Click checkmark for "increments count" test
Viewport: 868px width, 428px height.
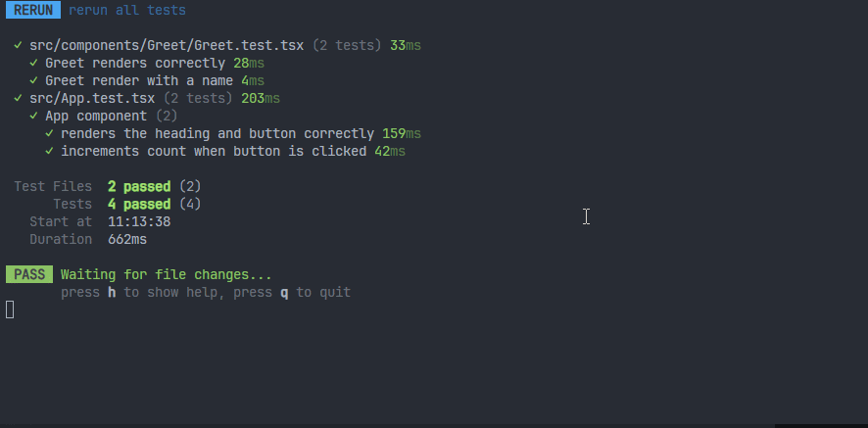(49, 152)
